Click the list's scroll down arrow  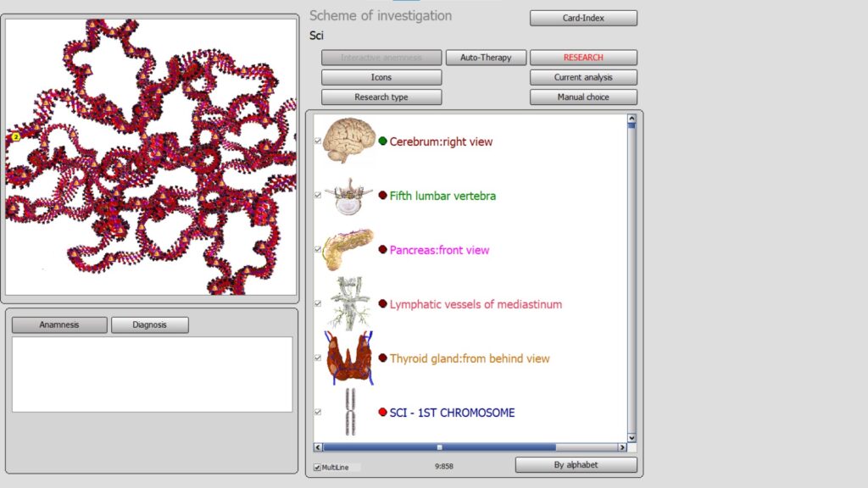(x=632, y=435)
